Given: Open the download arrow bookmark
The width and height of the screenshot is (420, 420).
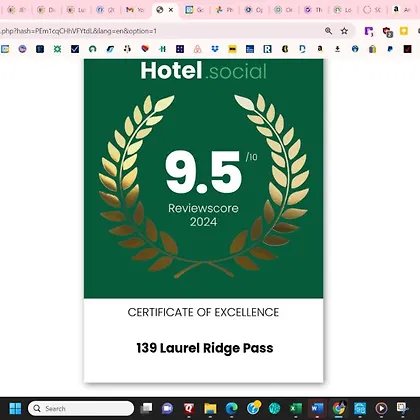Looking at the screenshot, I should pyautogui.click(x=337, y=49).
